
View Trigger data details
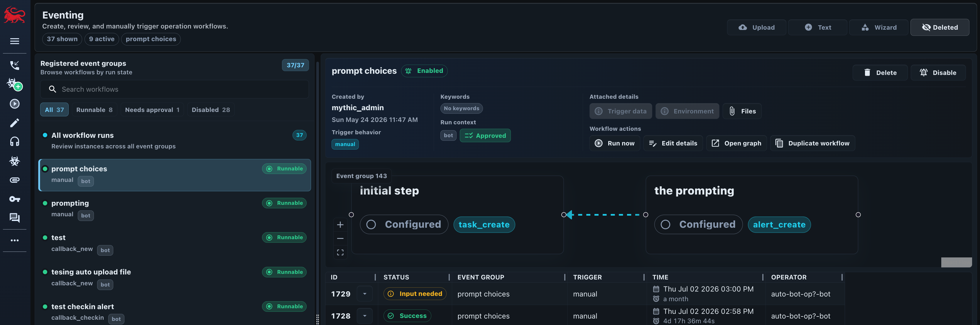coord(621,111)
